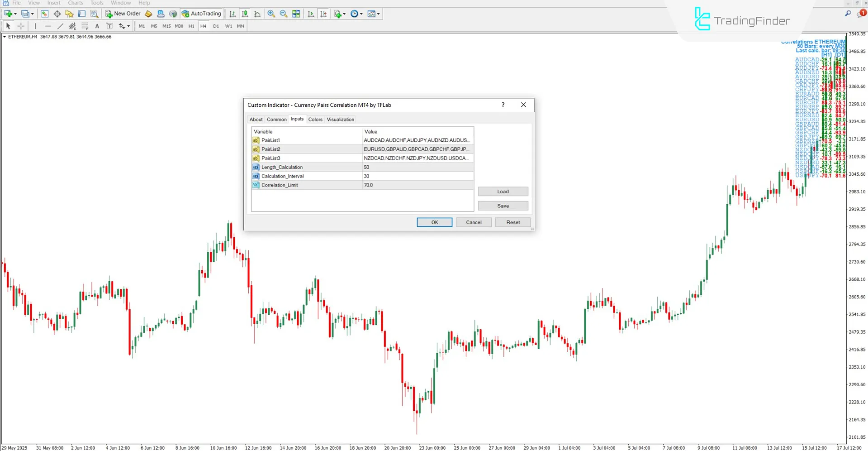The image size is (868, 451).
Task: Switch the chart to candlestick mode
Action: [244, 14]
